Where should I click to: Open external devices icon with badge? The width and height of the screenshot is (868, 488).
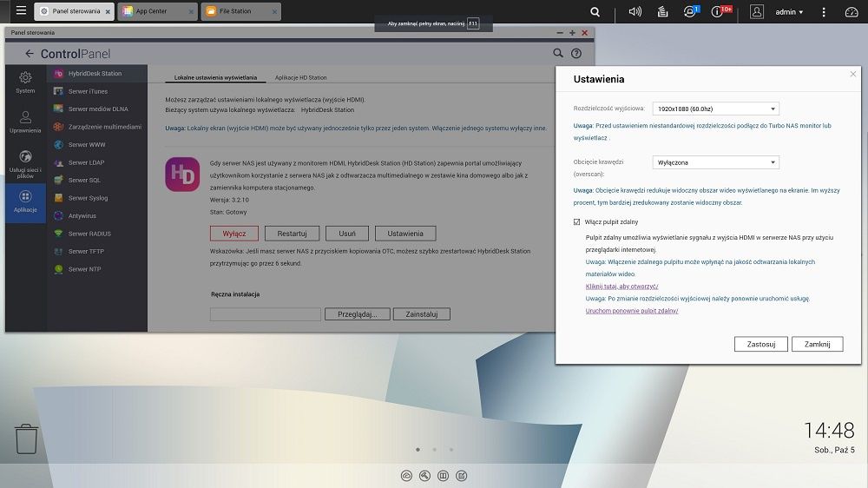click(692, 11)
